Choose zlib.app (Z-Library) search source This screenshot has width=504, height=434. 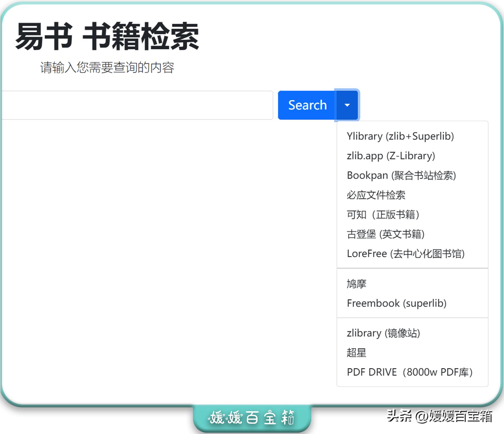point(390,156)
